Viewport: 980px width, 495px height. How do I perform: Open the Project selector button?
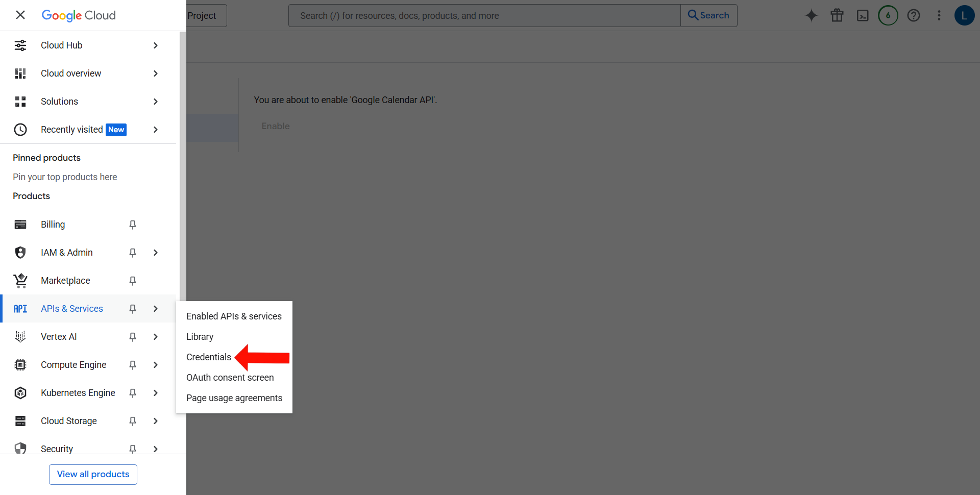206,16
